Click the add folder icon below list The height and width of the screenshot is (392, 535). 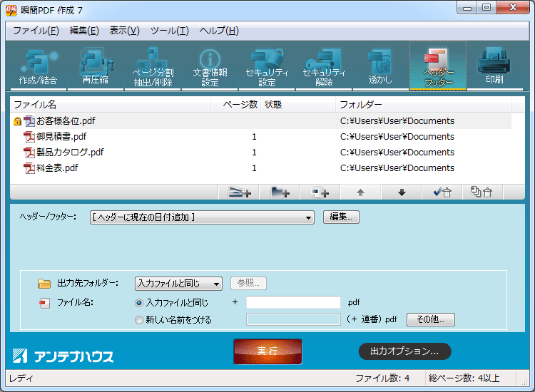click(x=280, y=192)
